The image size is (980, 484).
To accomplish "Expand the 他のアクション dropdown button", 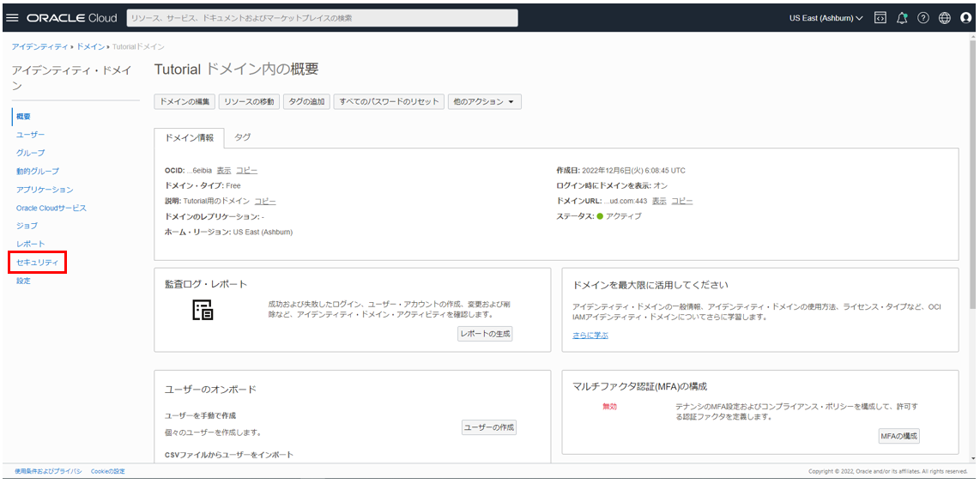I will [485, 102].
